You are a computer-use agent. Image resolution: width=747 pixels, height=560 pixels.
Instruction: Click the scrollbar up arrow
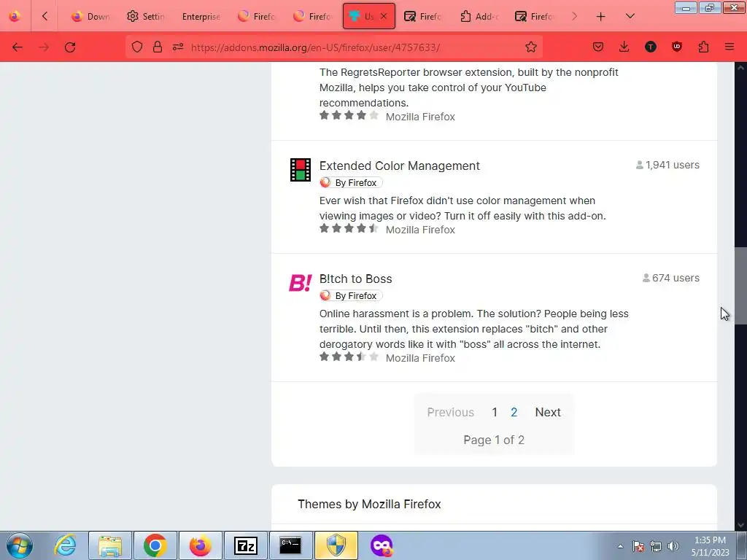coord(740,68)
